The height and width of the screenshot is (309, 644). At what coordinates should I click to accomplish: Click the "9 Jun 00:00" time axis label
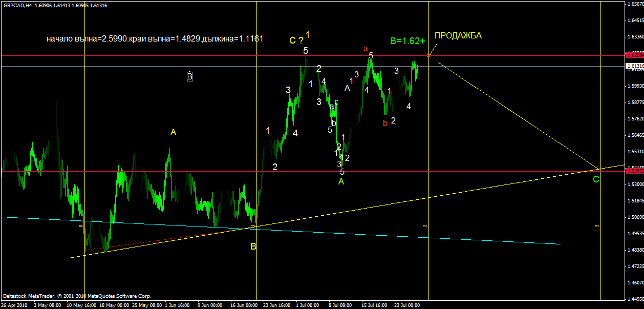pyautogui.click(x=209, y=305)
